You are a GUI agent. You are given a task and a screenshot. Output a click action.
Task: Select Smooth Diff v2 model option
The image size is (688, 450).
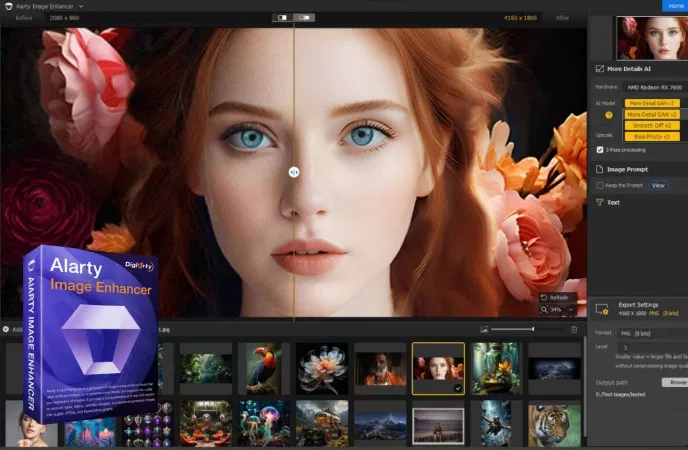coord(652,125)
